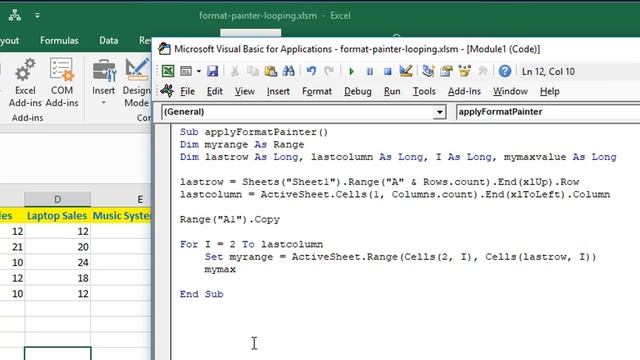Click the 'Laptop Sales' header cell
Image resolution: width=640 pixels, height=360 pixels.
(58, 216)
